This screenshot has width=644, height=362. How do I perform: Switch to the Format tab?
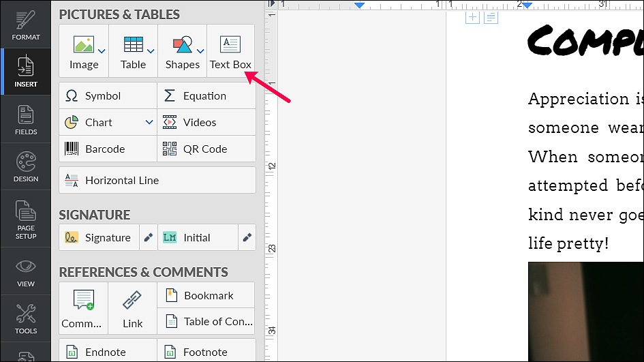click(26, 25)
